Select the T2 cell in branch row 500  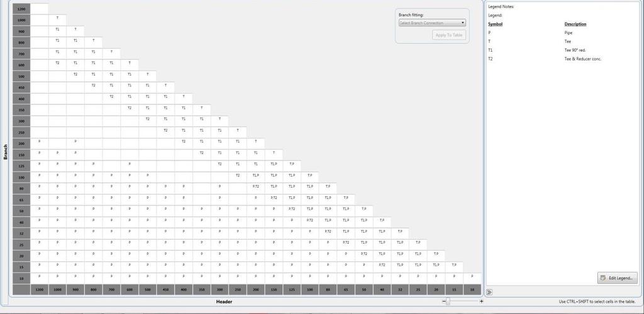(x=75, y=76)
